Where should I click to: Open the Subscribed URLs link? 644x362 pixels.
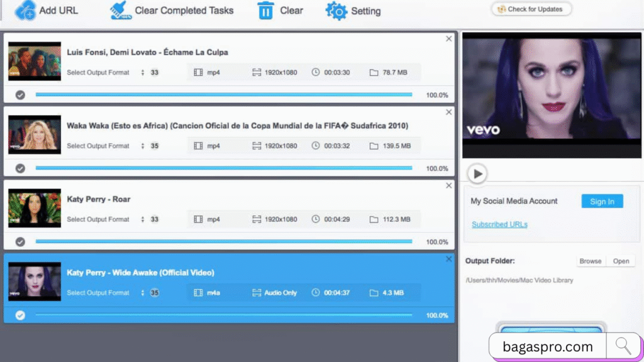(x=499, y=224)
